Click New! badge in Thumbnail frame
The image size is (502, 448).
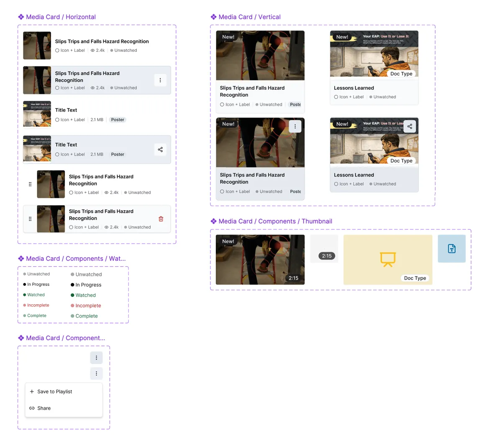228,242
